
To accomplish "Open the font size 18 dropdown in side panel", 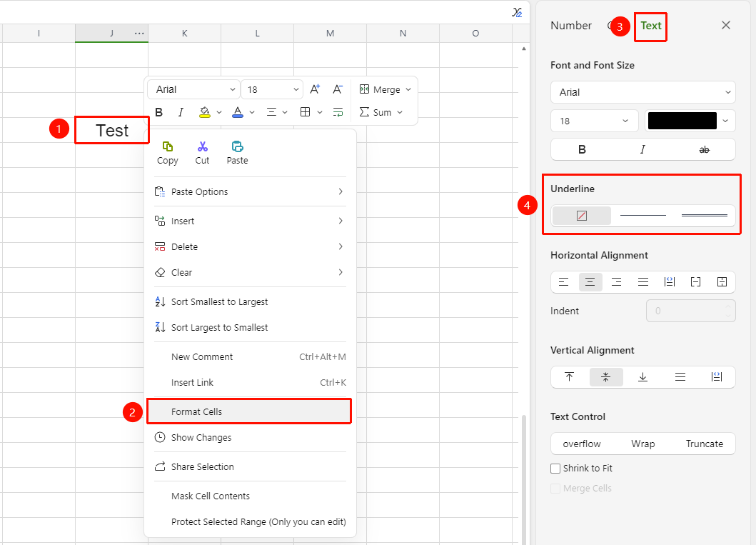I will click(595, 121).
